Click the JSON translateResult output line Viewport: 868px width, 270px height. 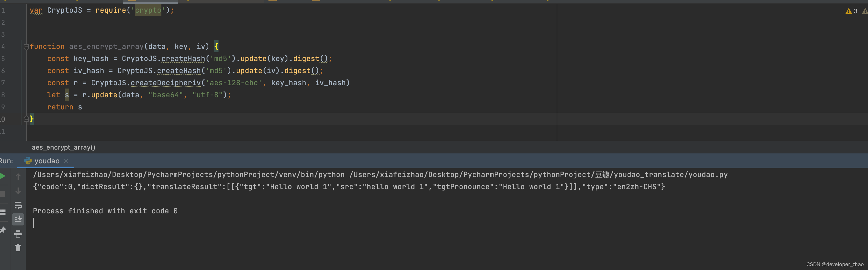[x=349, y=187]
